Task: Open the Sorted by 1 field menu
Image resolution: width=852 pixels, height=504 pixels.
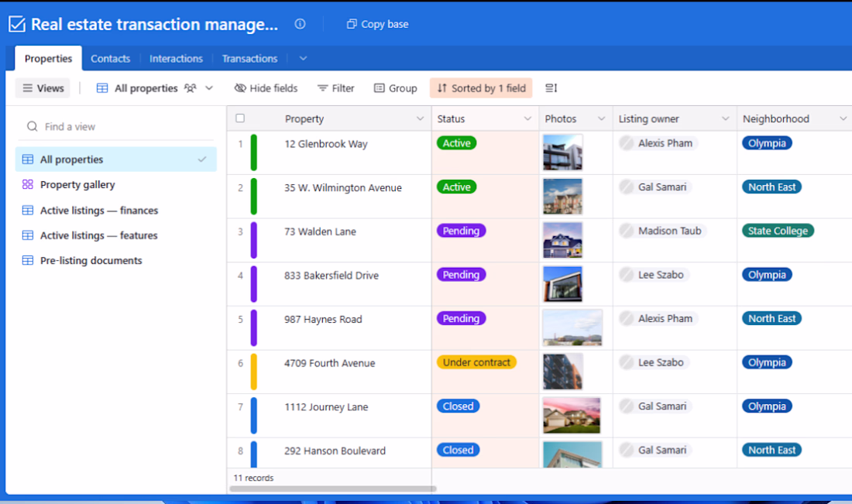Action: (x=482, y=88)
